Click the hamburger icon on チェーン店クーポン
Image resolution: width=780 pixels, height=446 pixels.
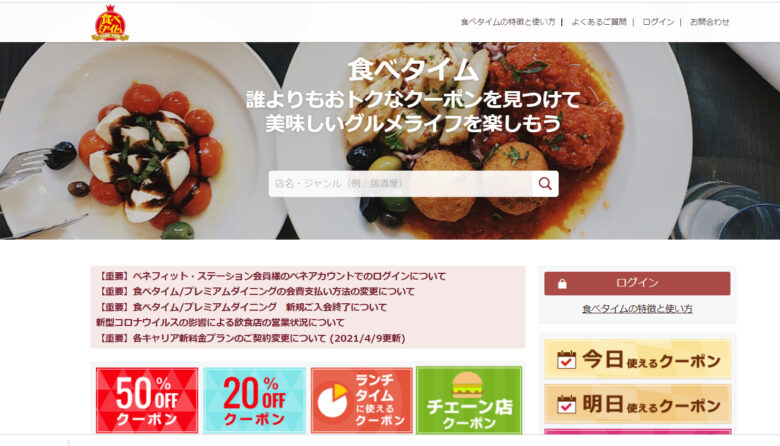[467, 384]
